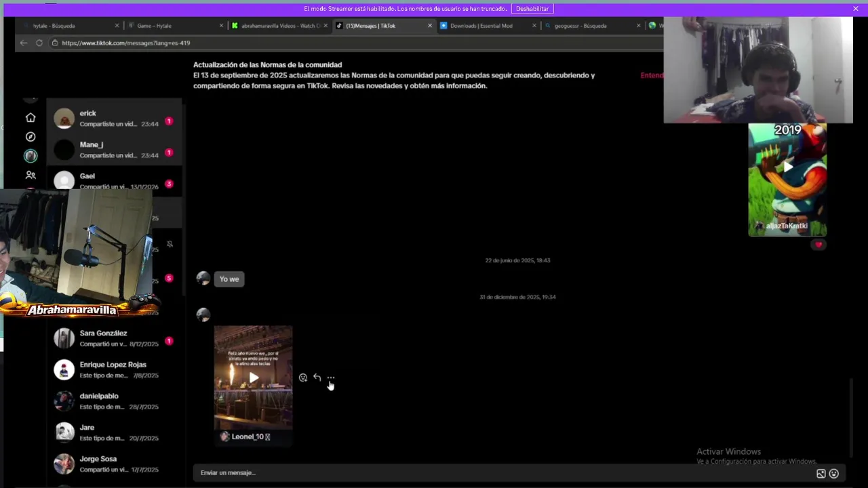Select the (15)Mensajes | TikTok tab
868x488 pixels.
(383, 26)
